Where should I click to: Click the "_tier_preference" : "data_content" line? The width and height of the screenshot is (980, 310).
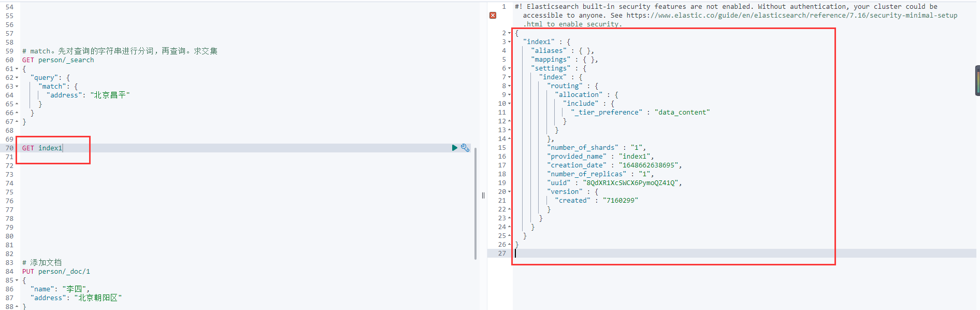641,112
